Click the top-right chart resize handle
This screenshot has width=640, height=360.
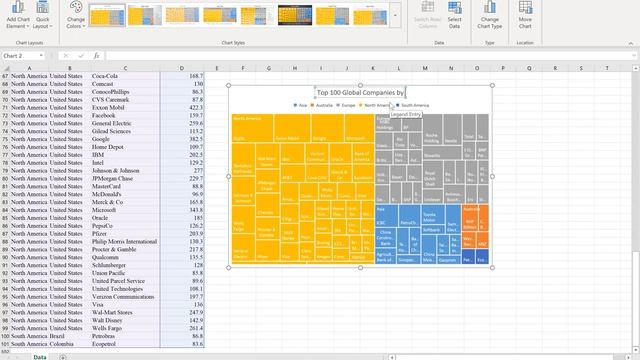pos(492,85)
